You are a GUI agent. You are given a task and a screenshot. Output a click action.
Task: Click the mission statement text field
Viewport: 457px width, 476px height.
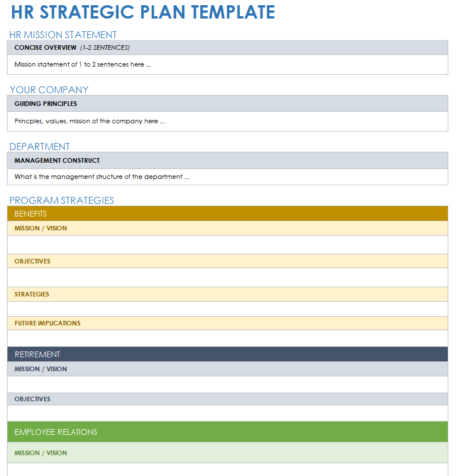[227, 64]
